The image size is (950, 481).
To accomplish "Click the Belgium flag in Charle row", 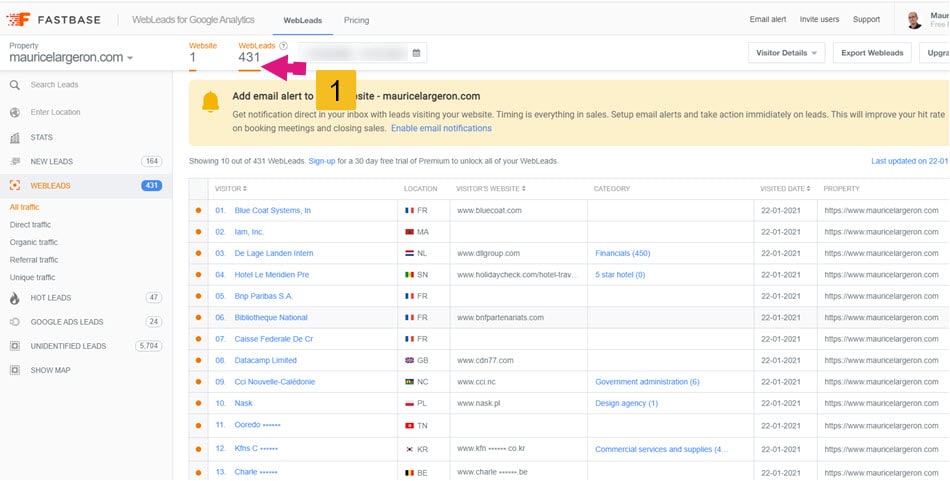I will pyautogui.click(x=410, y=473).
